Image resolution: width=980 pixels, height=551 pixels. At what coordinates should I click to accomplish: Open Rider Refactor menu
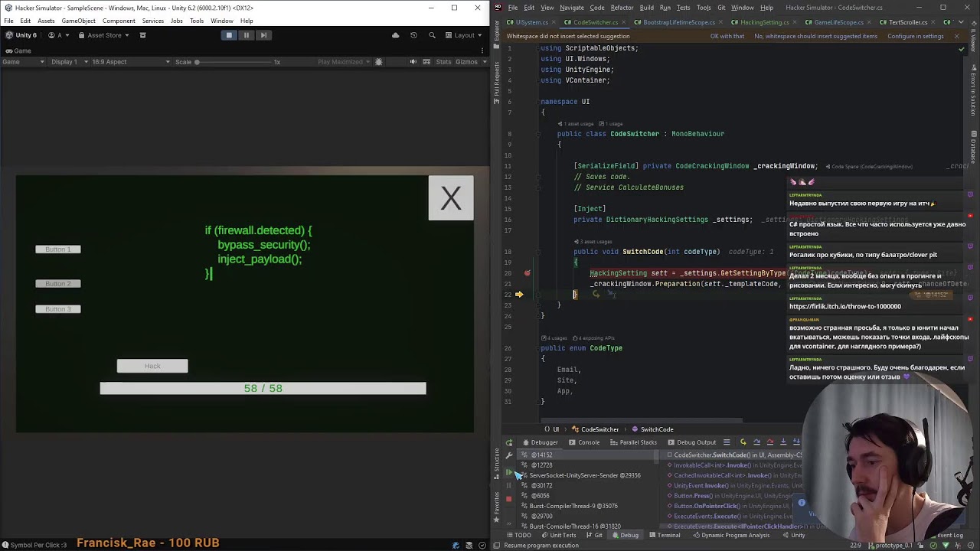(x=622, y=8)
